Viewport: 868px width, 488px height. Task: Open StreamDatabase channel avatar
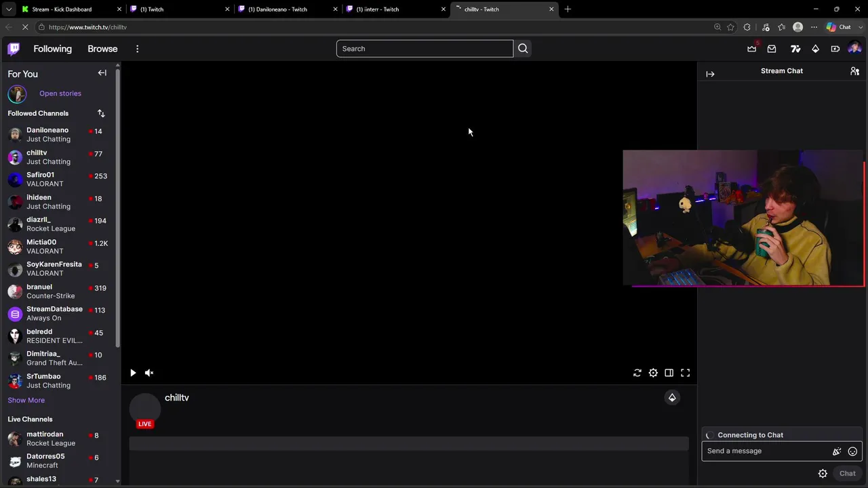click(15, 313)
